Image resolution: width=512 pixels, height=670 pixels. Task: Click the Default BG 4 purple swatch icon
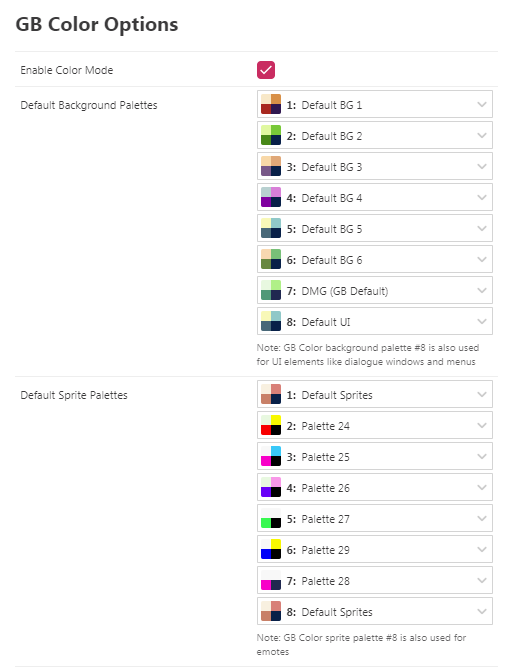(x=271, y=197)
